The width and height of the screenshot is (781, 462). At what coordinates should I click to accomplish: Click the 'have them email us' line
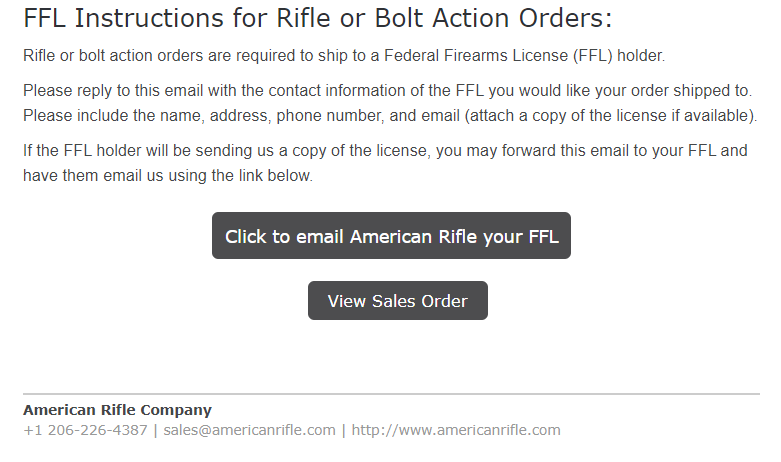168,175
